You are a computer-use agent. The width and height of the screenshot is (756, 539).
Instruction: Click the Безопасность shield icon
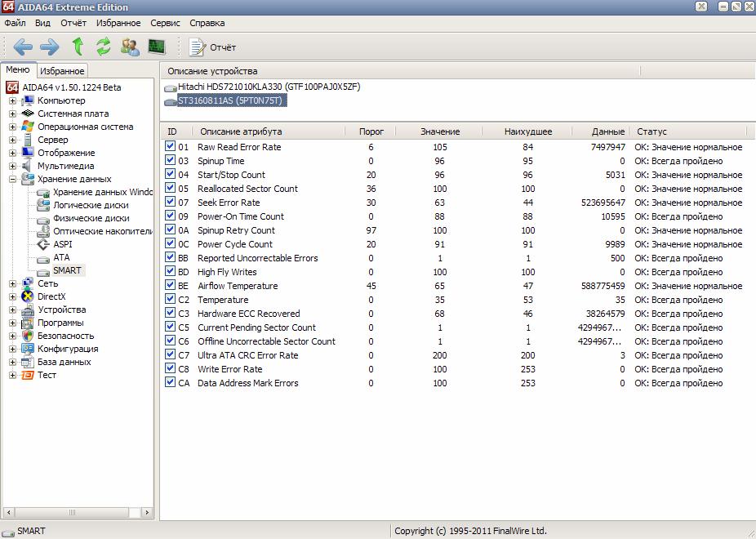point(28,336)
